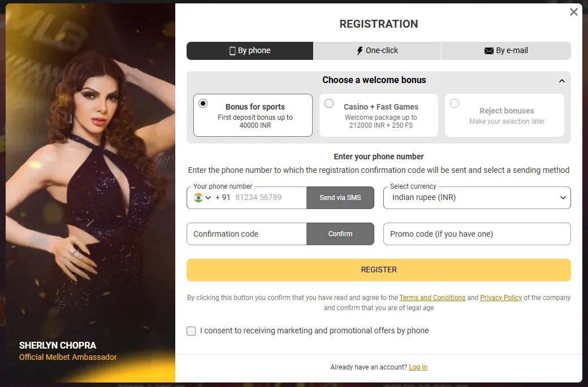Image resolution: width=588 pixels, height=387 pixels.
Task: Click Send via SMS button
Action: coord(340,198)
